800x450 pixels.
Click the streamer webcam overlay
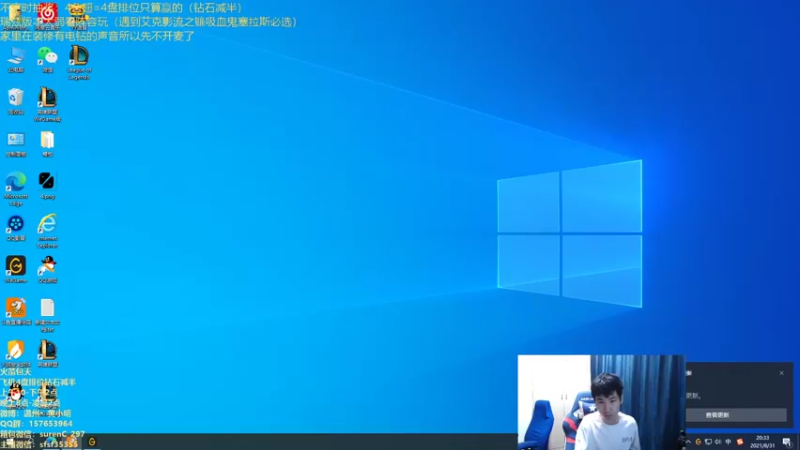pos(601,402)
